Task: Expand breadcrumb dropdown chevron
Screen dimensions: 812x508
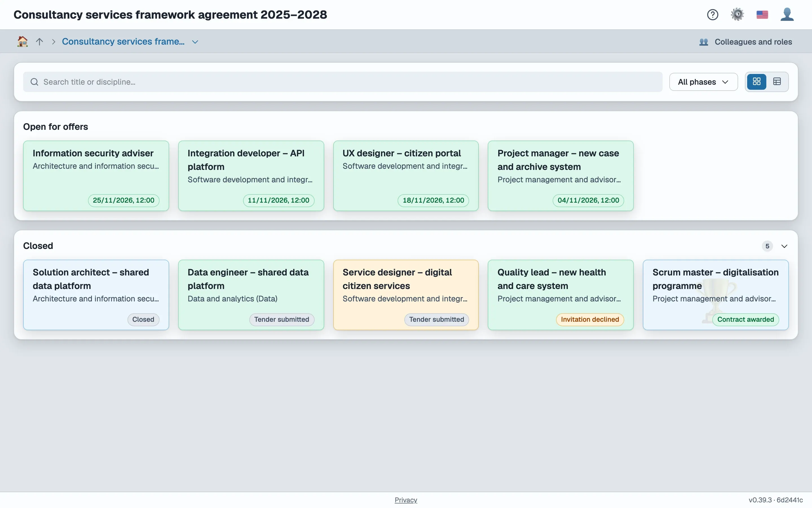Action: point(195,42)
